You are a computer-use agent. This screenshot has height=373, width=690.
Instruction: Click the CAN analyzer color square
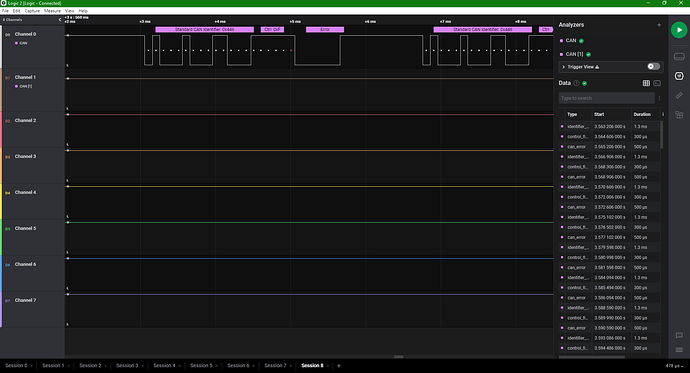coord(561,40)
